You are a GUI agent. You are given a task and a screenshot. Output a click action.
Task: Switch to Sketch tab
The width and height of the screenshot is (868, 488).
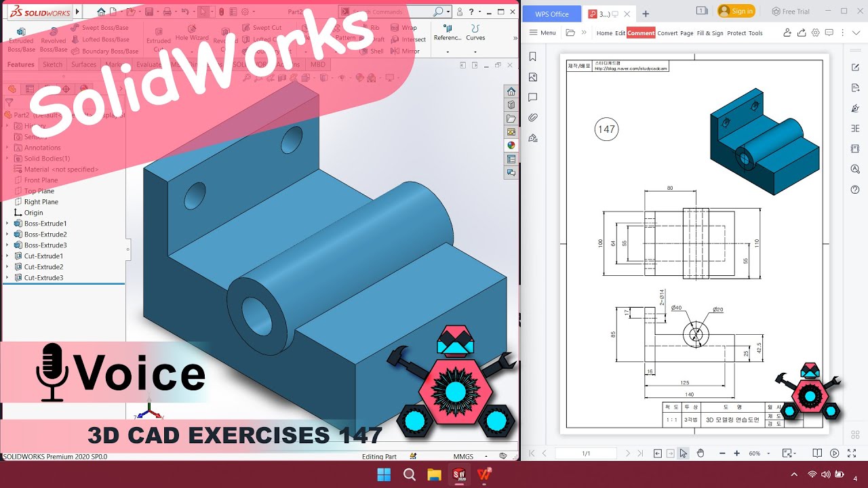click(52, 64)
